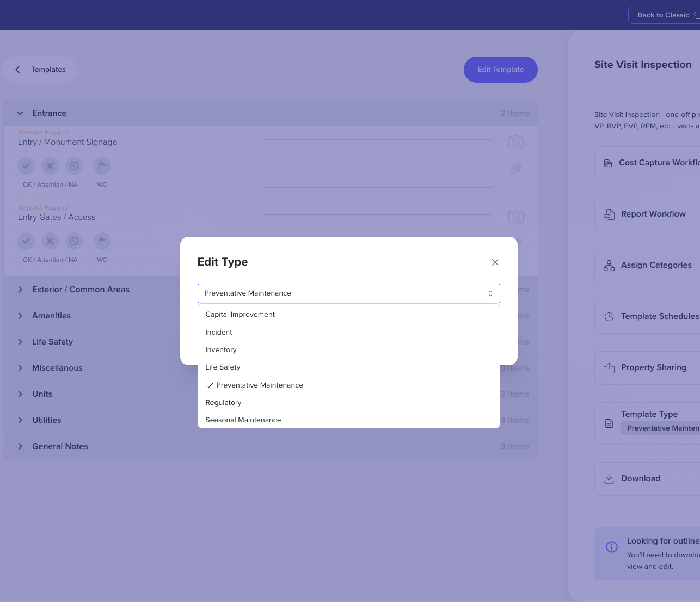Open Assign Categories
The image size is (700, 602).
[647, 265]
